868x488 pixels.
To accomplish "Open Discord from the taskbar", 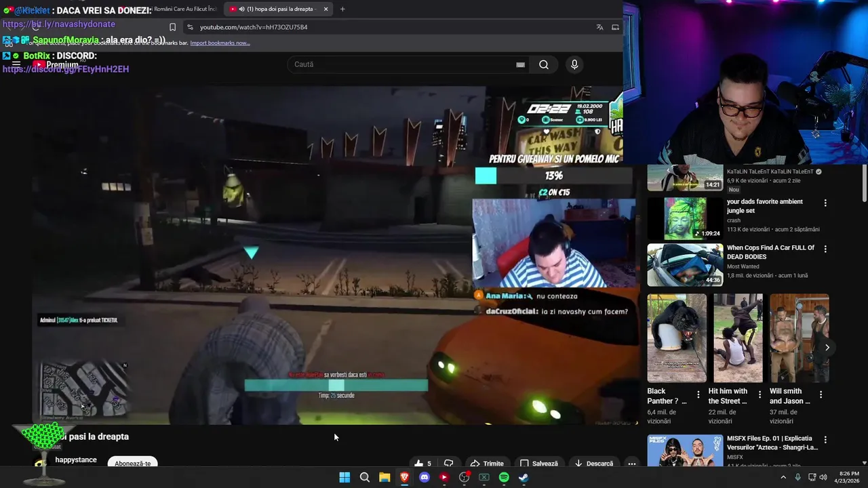I will (x=425, y=477).
